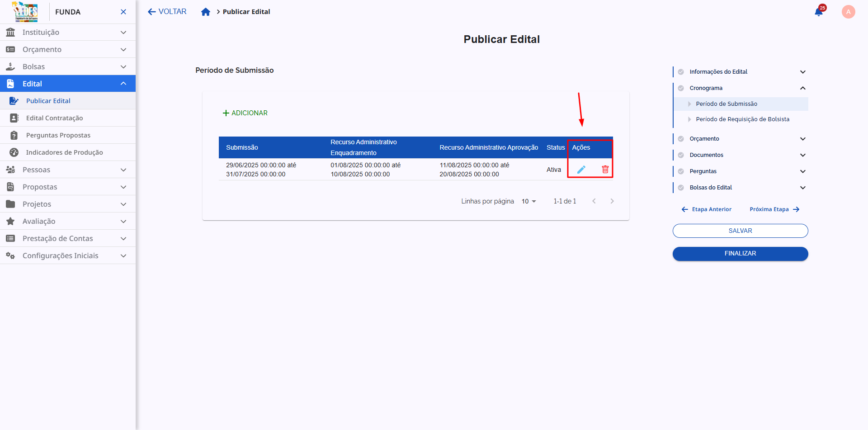Click the next page pagination arrow
Screen dimensions: 868x430
(612, 201)
